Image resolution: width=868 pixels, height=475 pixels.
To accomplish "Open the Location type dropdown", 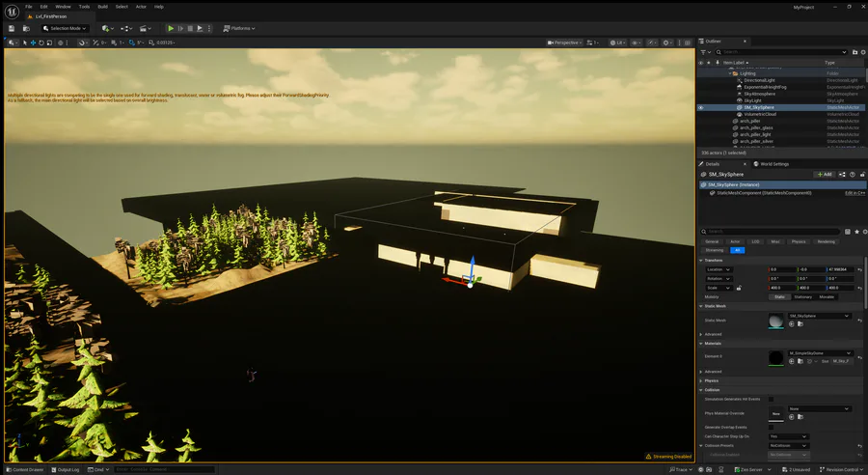I will [x=719, y=269].
